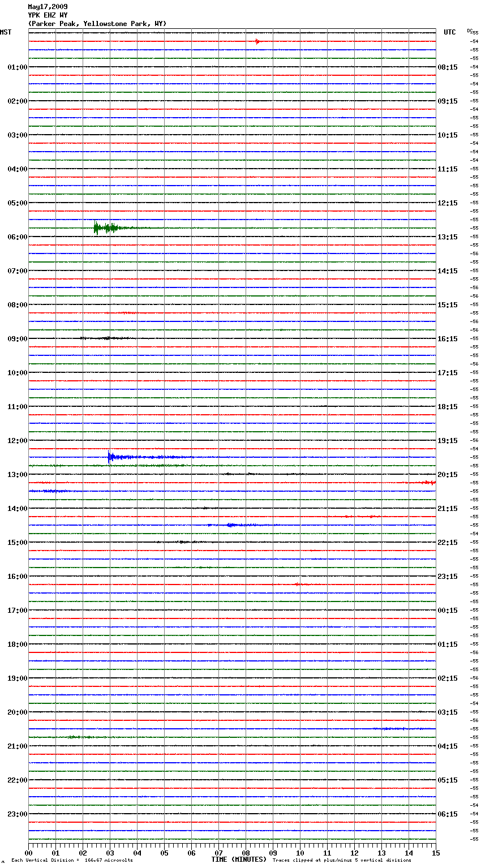
Task: Click the red blip below 16:00 near minute 10
Action: [x=300, y=585]
